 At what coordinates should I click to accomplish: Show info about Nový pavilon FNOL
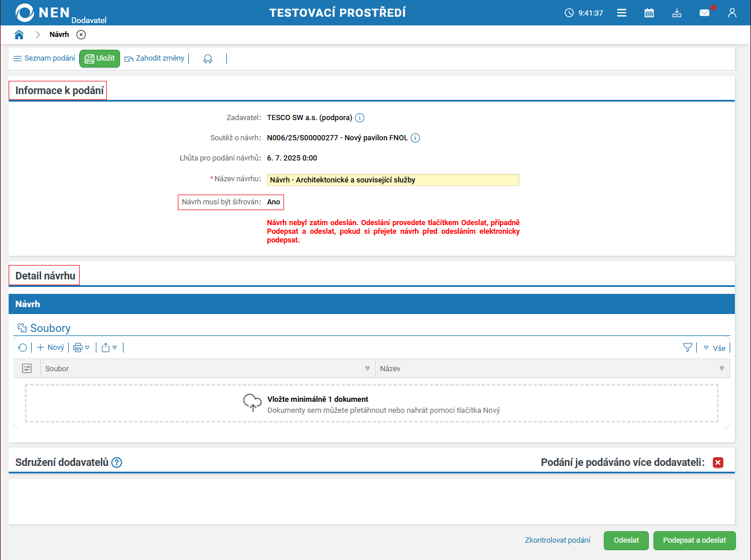(416, 138)
